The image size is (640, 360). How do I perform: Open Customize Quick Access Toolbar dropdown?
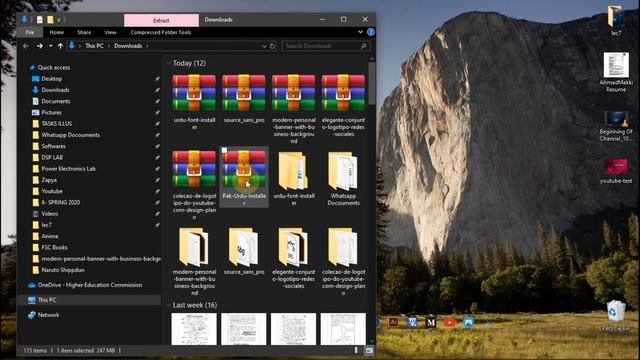click(x=59, y=20)
